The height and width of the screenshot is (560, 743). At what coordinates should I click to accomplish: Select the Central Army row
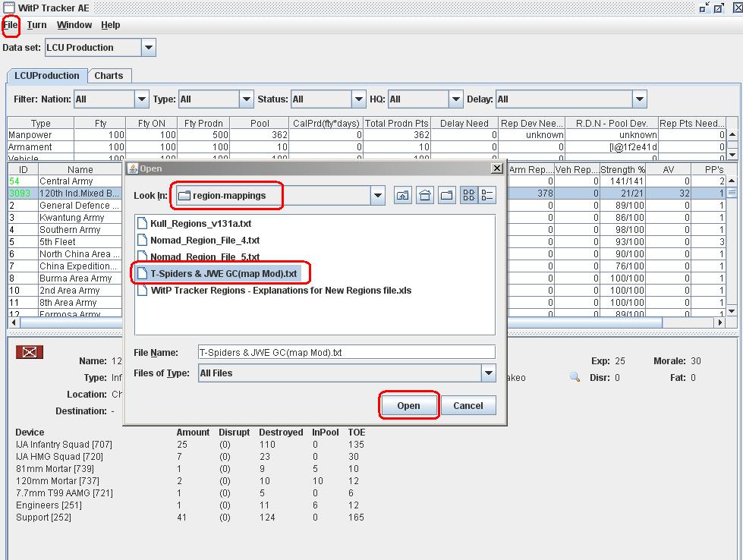click(65, 181)
